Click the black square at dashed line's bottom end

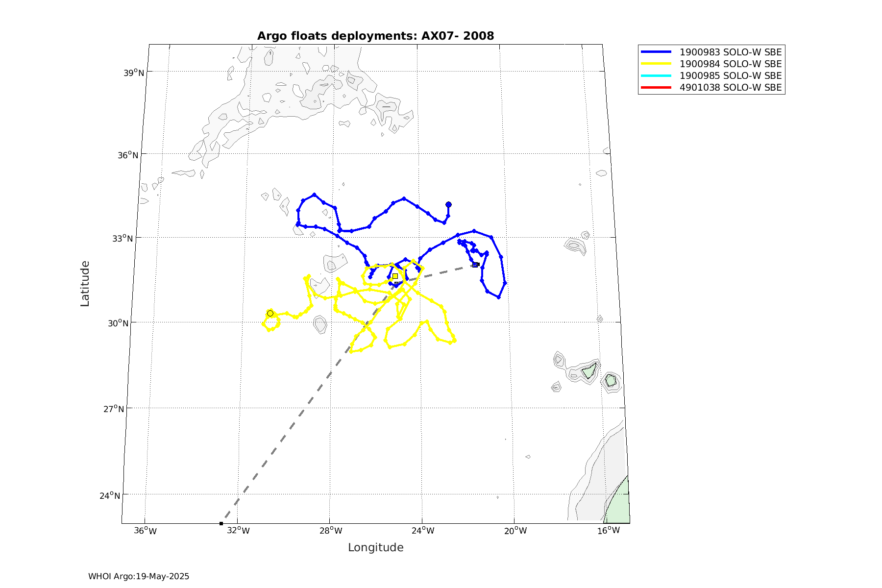click(221, 523)
